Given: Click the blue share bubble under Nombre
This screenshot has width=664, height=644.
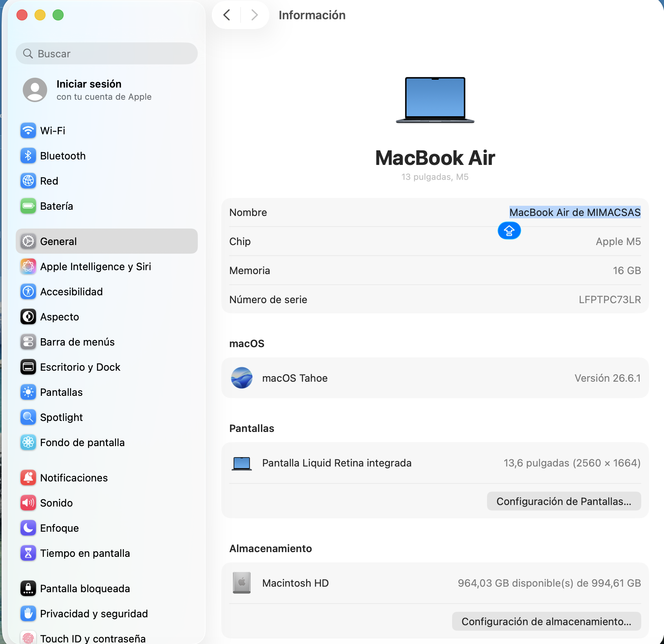Looking at the screenshot, I should [x=509, y=231].
